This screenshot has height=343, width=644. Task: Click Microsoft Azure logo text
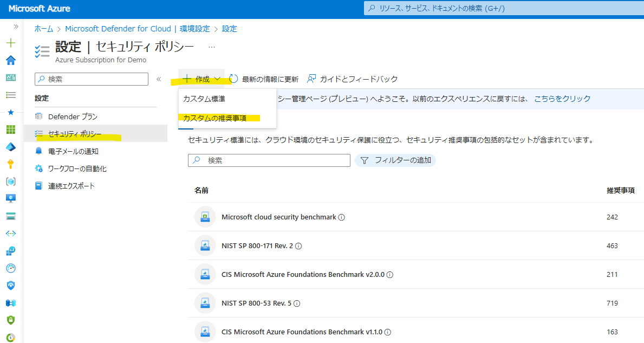tap(40, 8)
